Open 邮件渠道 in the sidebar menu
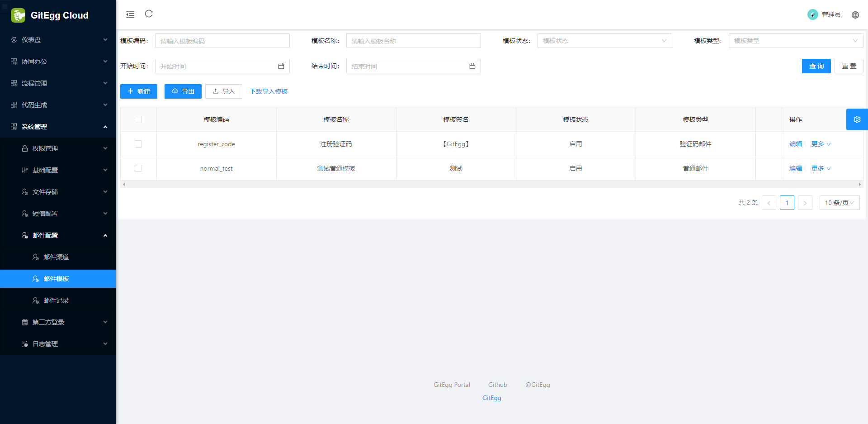The height and width of the screenshot is (424, 868). point(56,257)
